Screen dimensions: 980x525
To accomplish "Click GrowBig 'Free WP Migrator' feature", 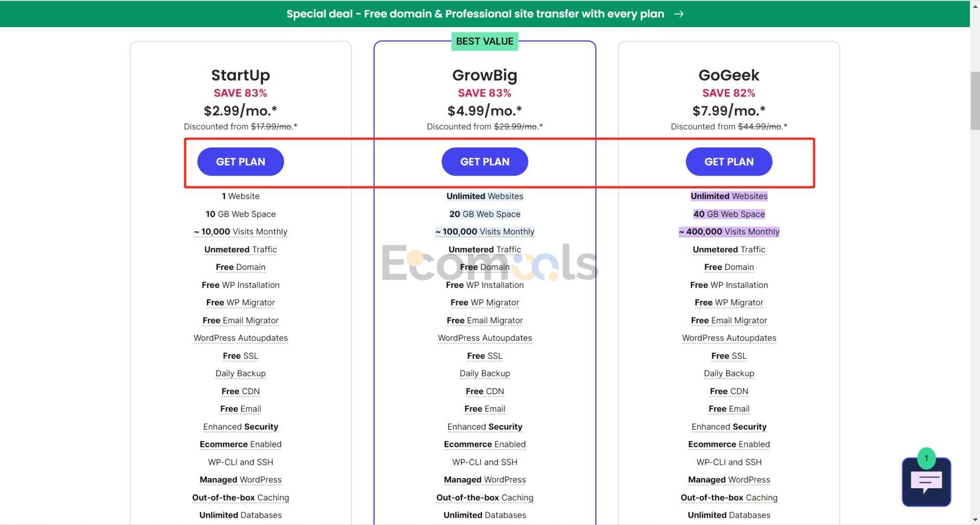I will point(484,303).
